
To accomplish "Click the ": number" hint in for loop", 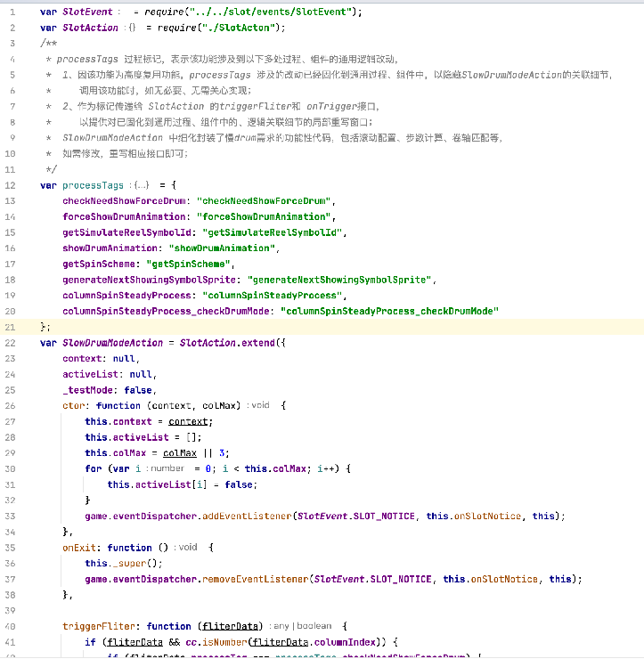I will (166, 468).
